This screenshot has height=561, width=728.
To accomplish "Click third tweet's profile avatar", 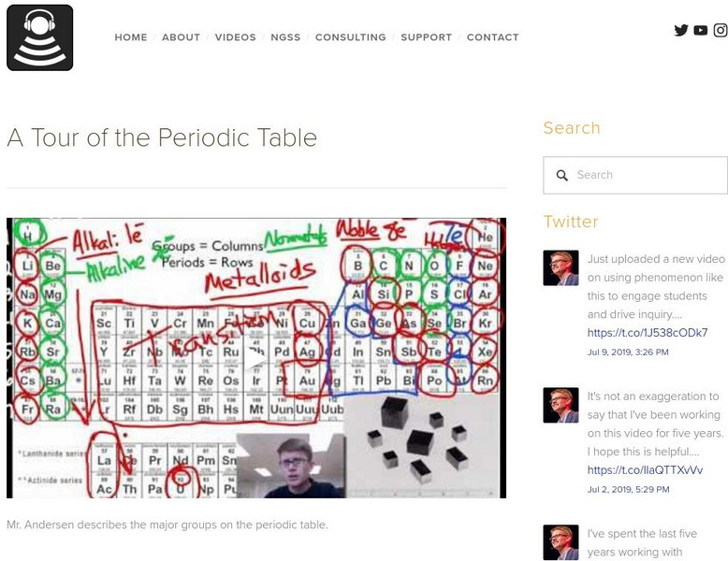I will 561,541.
